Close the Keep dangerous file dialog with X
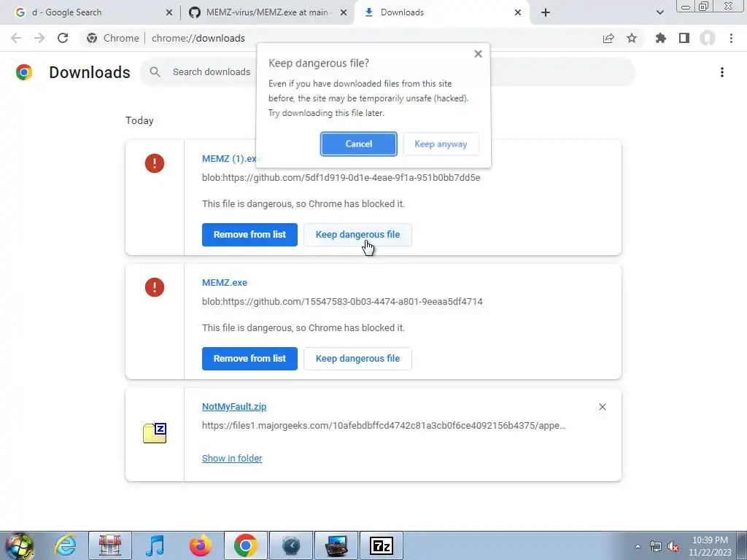The width and height of the screenshot is (747, 560). click(x=479, y=54)
